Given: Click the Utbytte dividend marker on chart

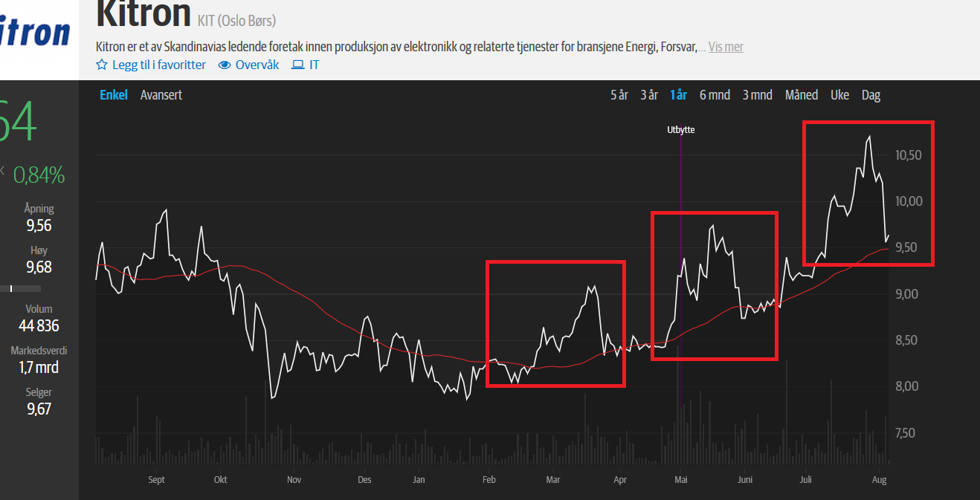Looking at the screenshot, I should click(x=680, y=130).
